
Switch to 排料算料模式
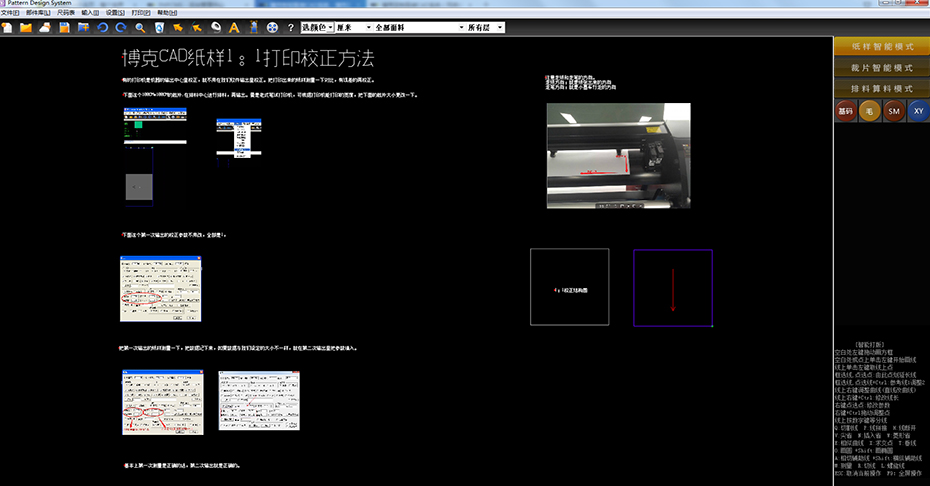pyautogui.click(x=881, y=88)
